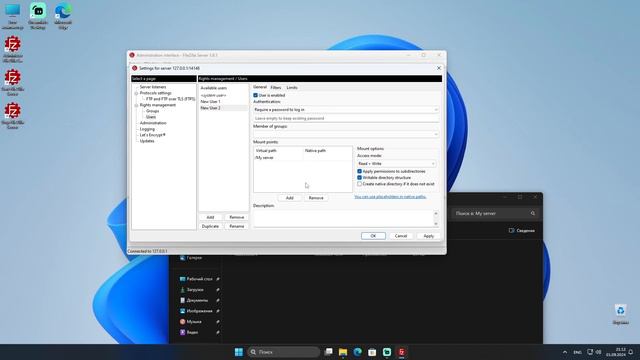The width and height of the screenshot is (640, 360).
Task: Click the password input field
Action: tap(346, 118)
